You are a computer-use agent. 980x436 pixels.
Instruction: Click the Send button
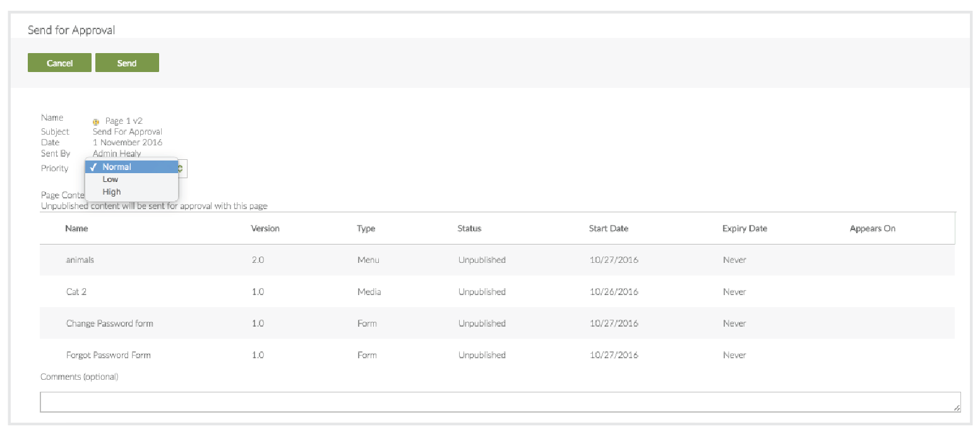pyautogui.click(x=127, y=63)
